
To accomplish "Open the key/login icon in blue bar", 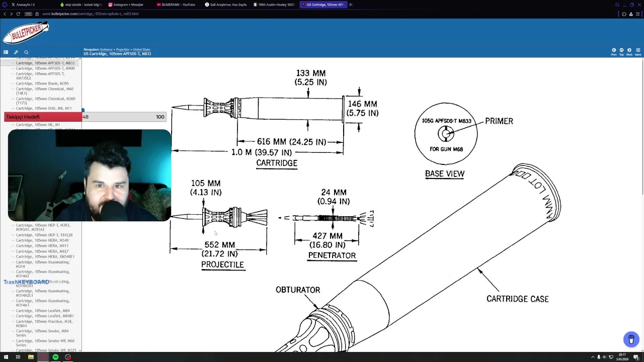I will (x=16, y=52).
